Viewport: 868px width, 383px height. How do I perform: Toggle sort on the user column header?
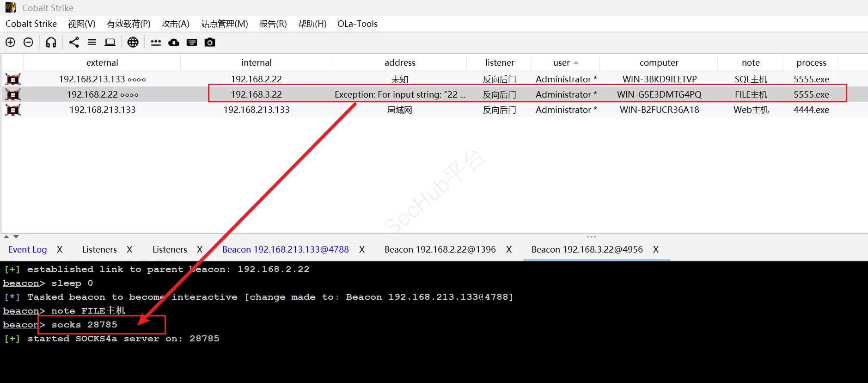pyautogui.click(x=566, y=62)
